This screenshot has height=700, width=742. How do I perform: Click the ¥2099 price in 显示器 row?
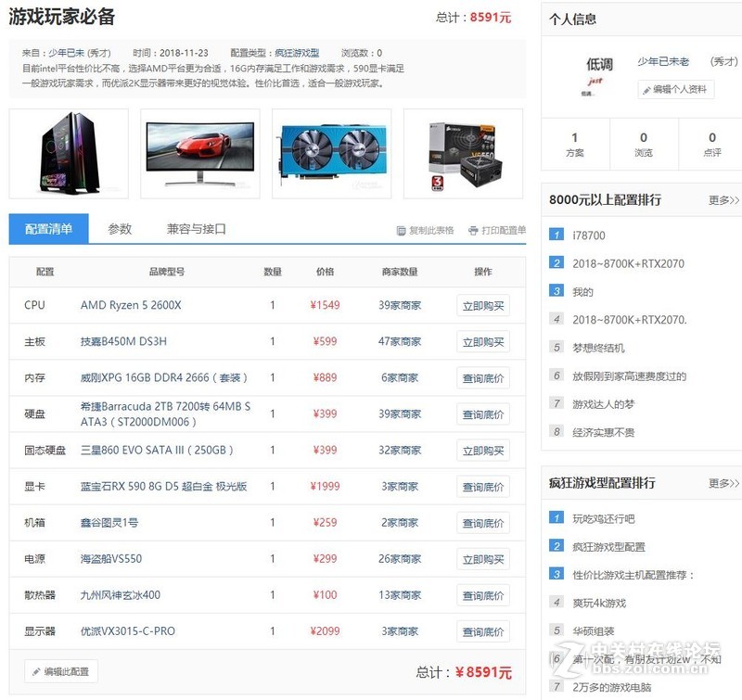point(325,631)
